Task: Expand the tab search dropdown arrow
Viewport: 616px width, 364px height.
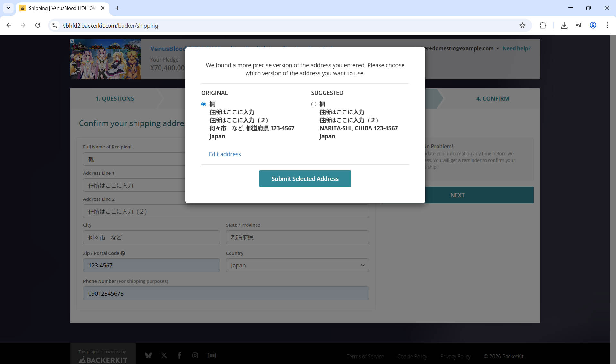Action: (8, 8)
